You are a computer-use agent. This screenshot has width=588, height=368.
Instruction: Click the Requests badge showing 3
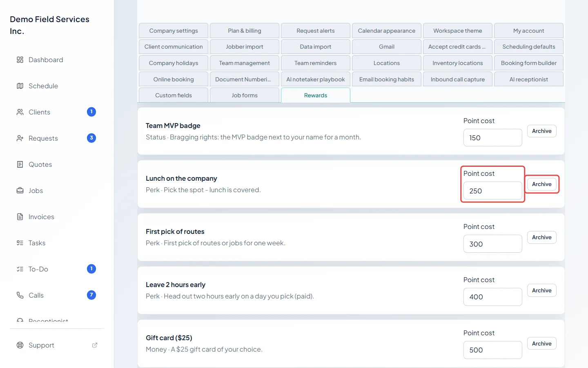91,138
